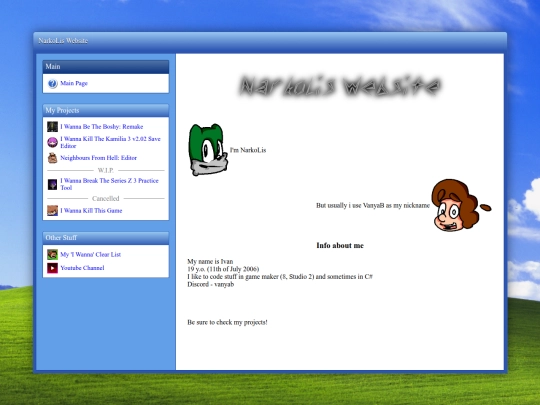This screenshot has width=540, height=405.
Task: Click the I Wanna Kill This Game icon
Action: tap(52, 210)
